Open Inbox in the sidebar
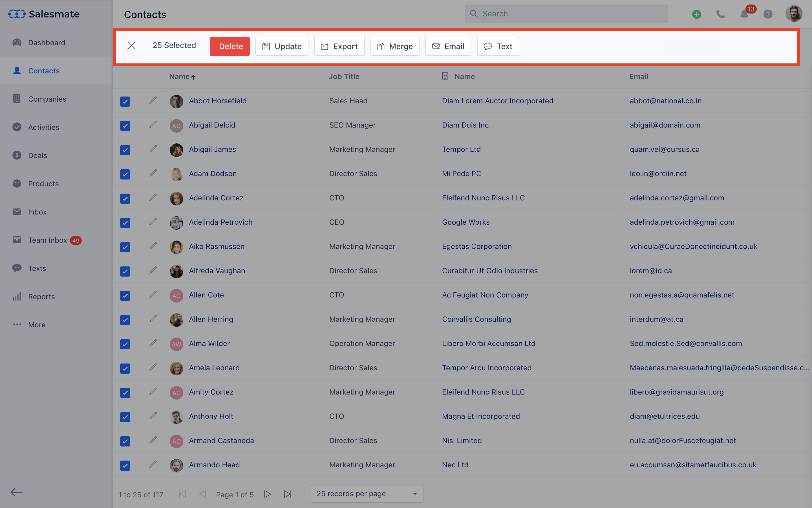 click(x=37, y=212)
